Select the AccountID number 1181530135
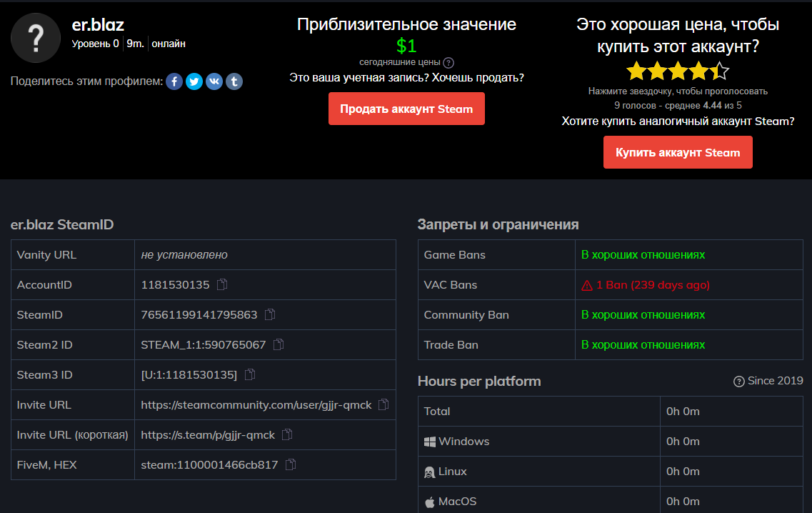 [x=175, y=284]
